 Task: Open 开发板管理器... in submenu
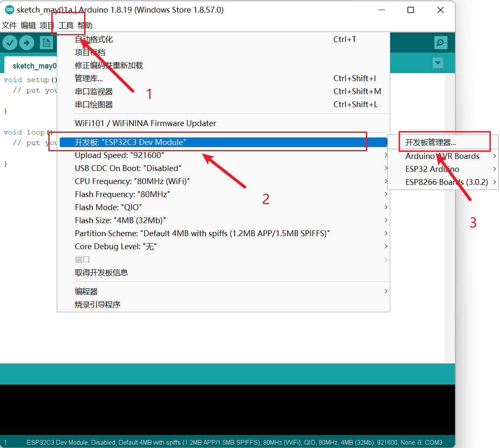(x=443, y=143)
